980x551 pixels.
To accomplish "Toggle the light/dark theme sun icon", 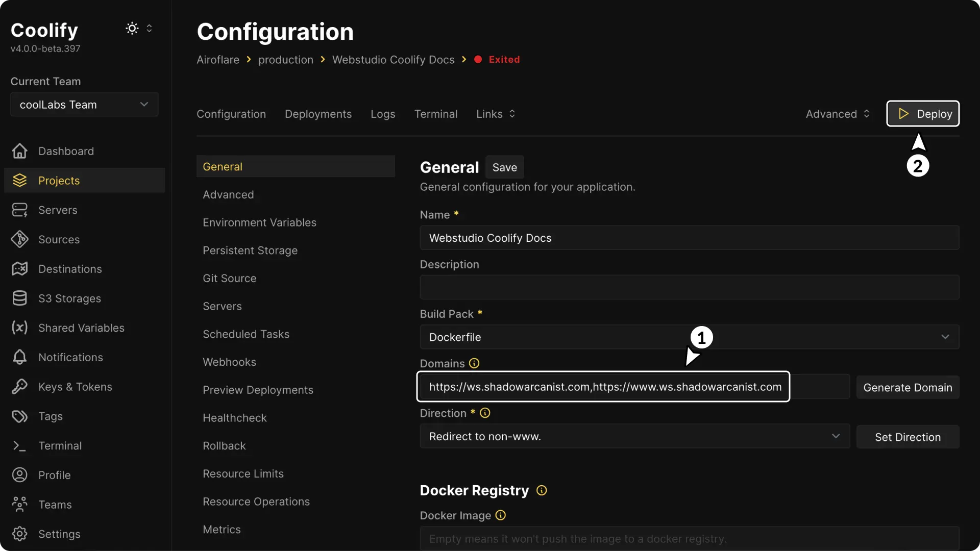I will [x=132, y=29].
